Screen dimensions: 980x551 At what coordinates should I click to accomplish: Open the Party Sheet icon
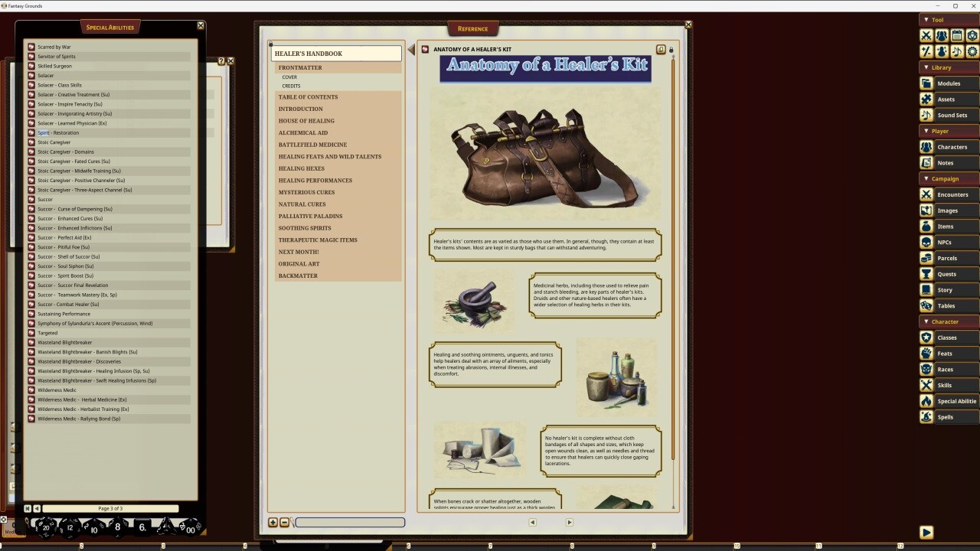pos(942,35)
